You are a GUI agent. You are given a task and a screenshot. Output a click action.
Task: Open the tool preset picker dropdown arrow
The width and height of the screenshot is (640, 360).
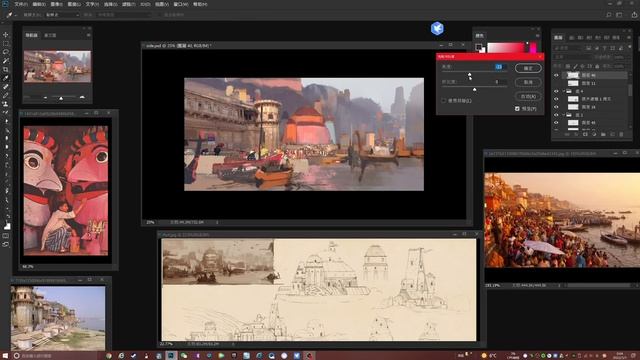16,15
